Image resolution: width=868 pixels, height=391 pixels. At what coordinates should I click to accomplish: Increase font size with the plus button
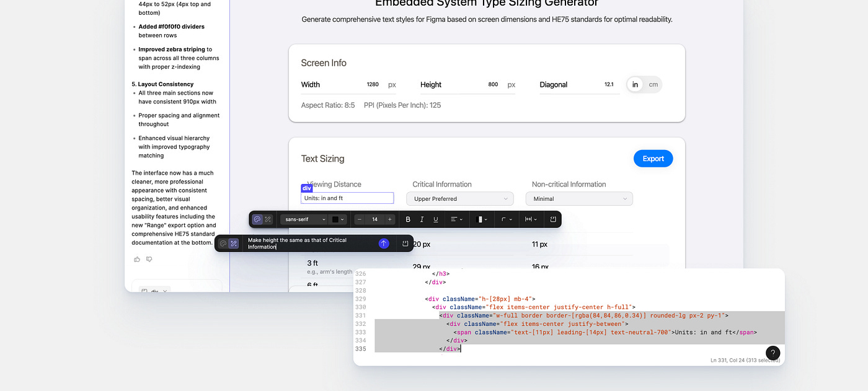point(390,219)
